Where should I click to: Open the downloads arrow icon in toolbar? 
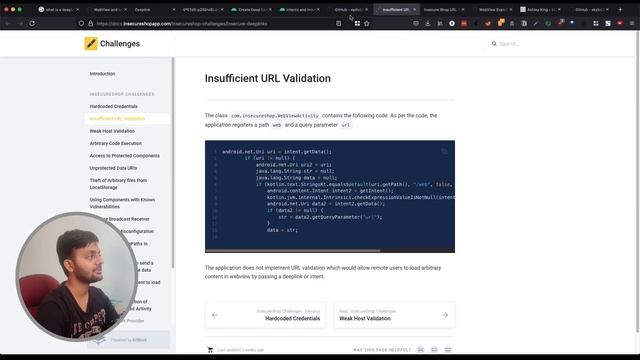click(428, 24)
